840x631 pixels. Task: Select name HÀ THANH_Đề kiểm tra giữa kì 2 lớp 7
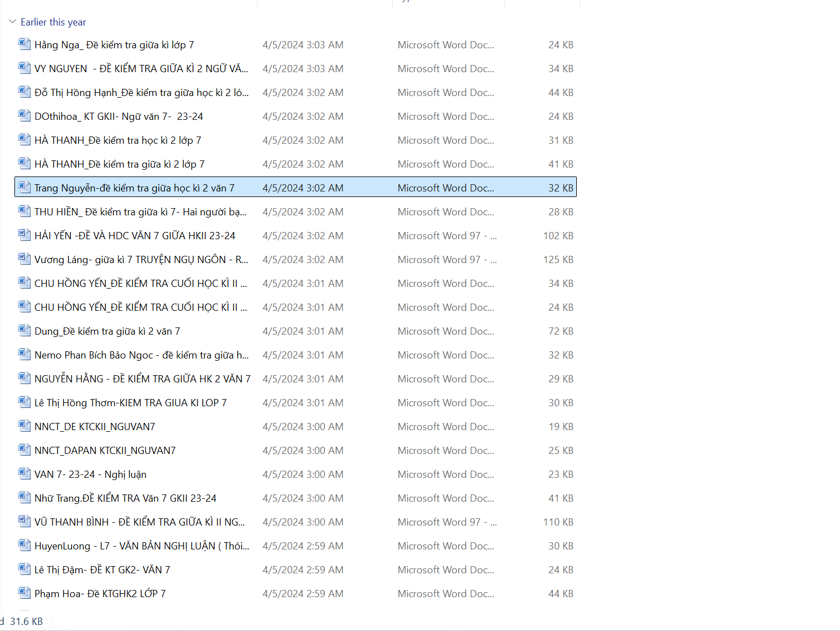(x=119, y=164)
